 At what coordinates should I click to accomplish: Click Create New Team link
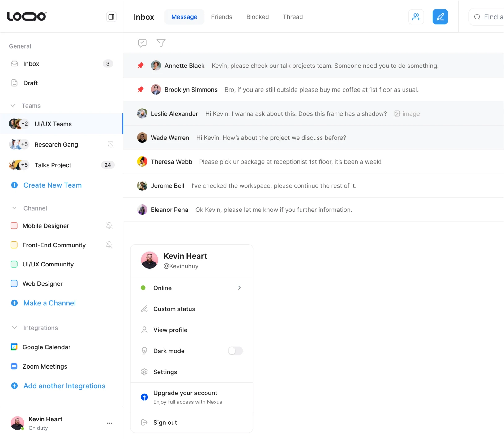(52, 185)
